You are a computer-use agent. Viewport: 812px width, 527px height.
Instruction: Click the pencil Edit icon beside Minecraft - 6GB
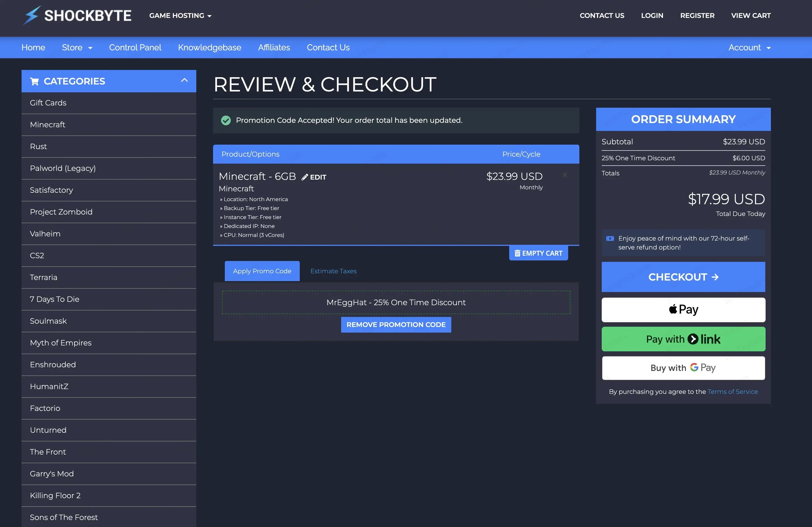pos(304,177)
